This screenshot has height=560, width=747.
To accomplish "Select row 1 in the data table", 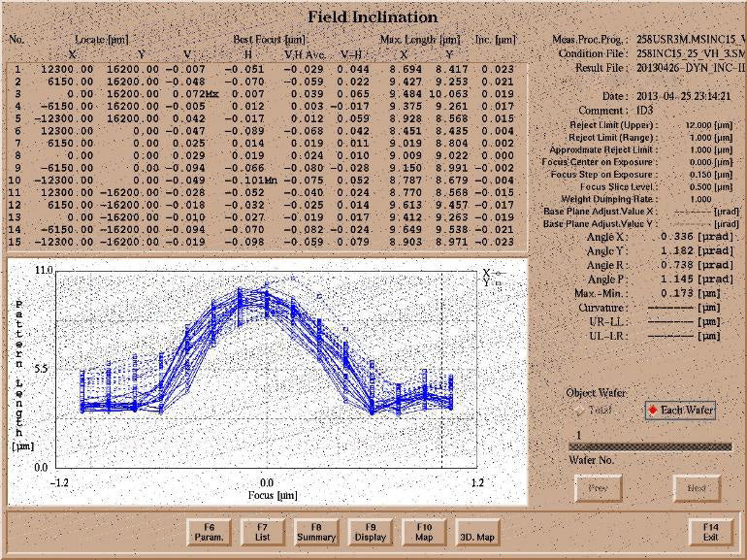I will (262, 70).
